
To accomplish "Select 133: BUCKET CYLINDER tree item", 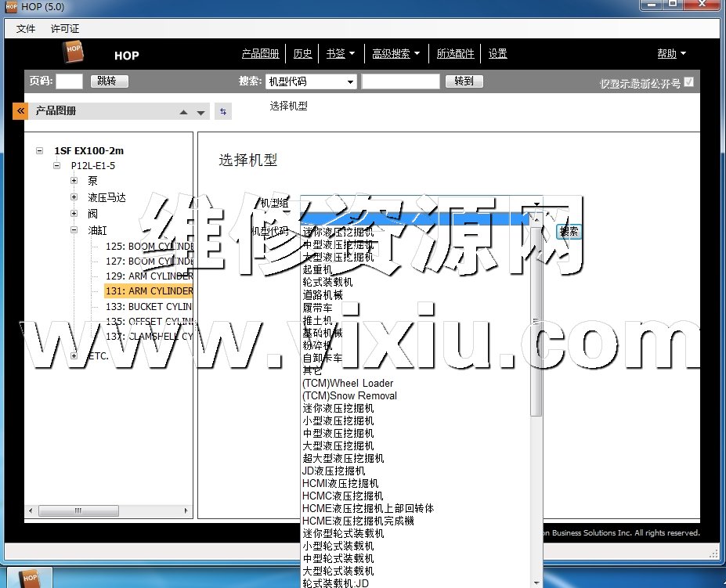I will point(149,306).
